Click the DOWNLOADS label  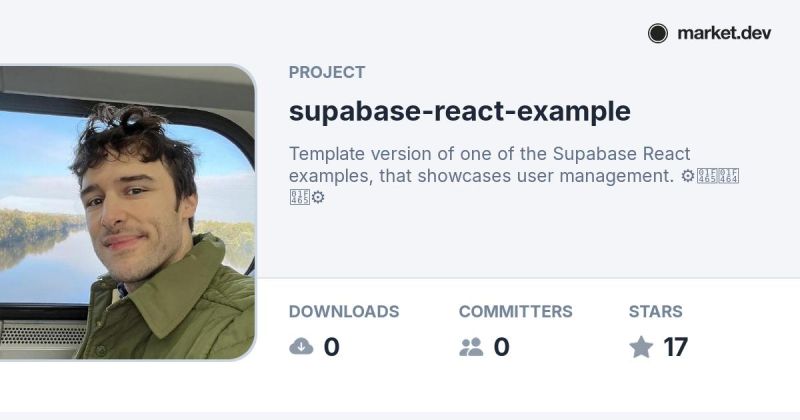point(344,311)
